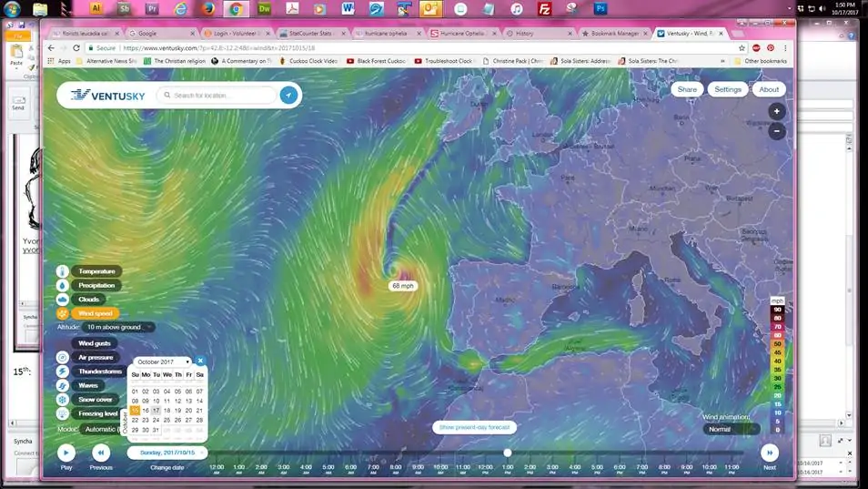Viewport: 868px width, 489px height.
Task: Click the 6:00 PM mark on the timeline
Action: point(620,468)
